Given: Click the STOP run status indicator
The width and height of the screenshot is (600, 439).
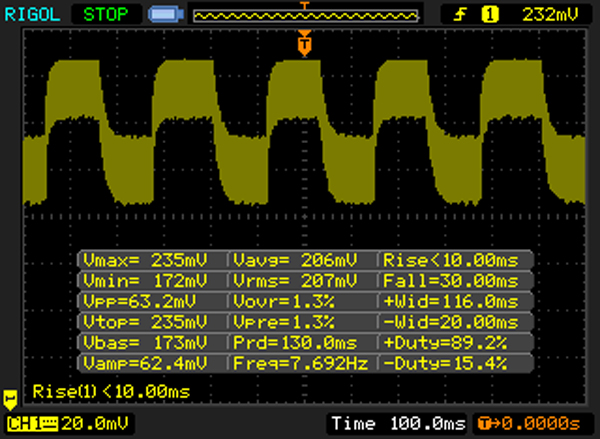Looking at the screenshot, I should tap(106, 15).
